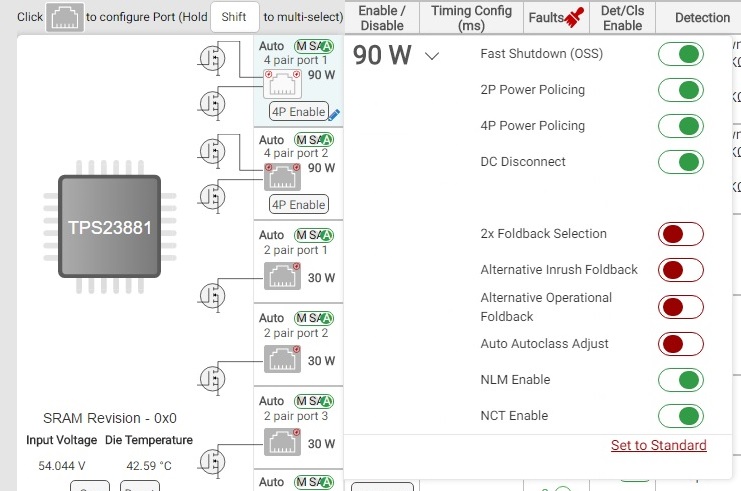The height and width of the screenshot is (491, 741).
Task: Turn on Auto Autoclass Adjust switch
Action: click(x=681, y=344)
